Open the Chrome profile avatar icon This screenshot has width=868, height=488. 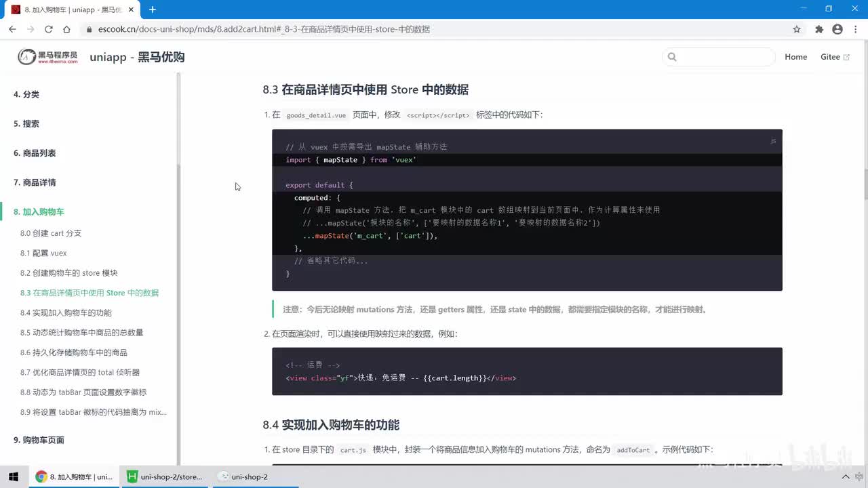point(837,29)
